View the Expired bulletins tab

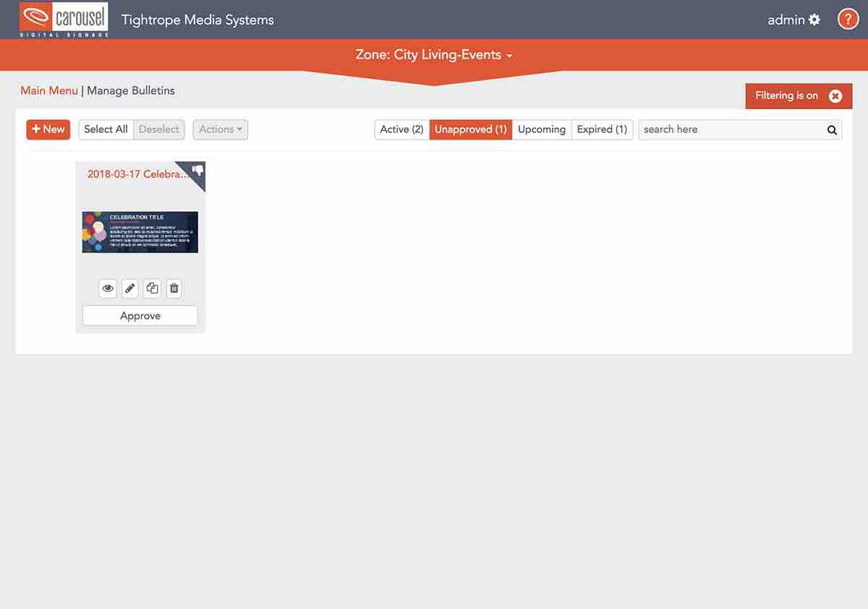(x=602, y=129)
